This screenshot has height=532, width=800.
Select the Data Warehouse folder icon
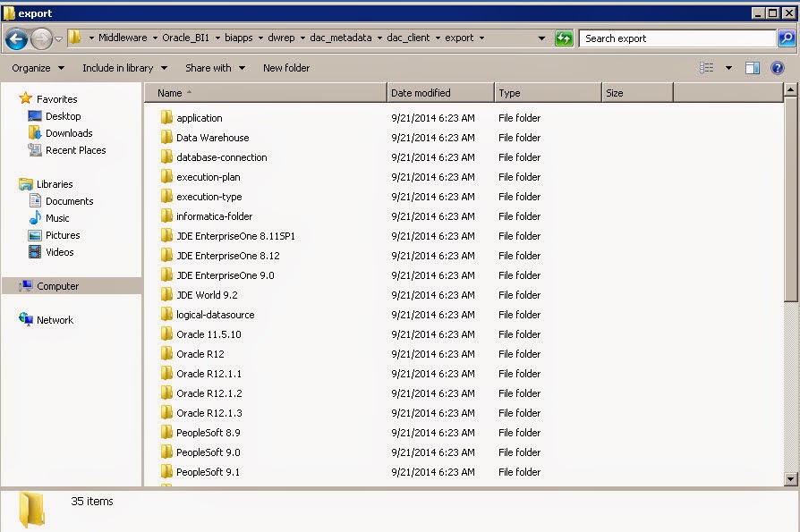(x=166, y=138)
